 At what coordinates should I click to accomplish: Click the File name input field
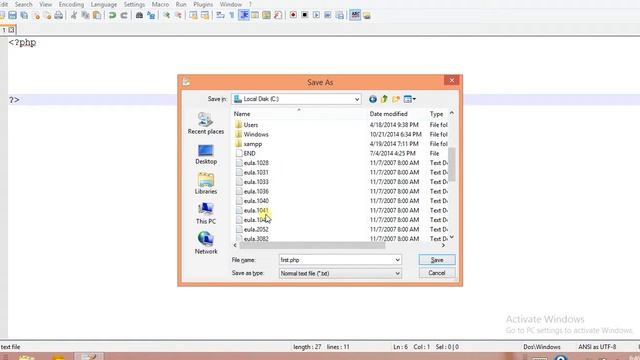coord(336,260)
